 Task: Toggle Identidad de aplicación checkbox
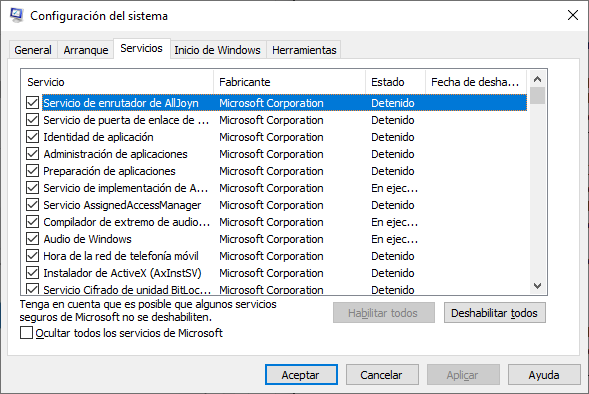pyautogui.click(x=33, y=137)
